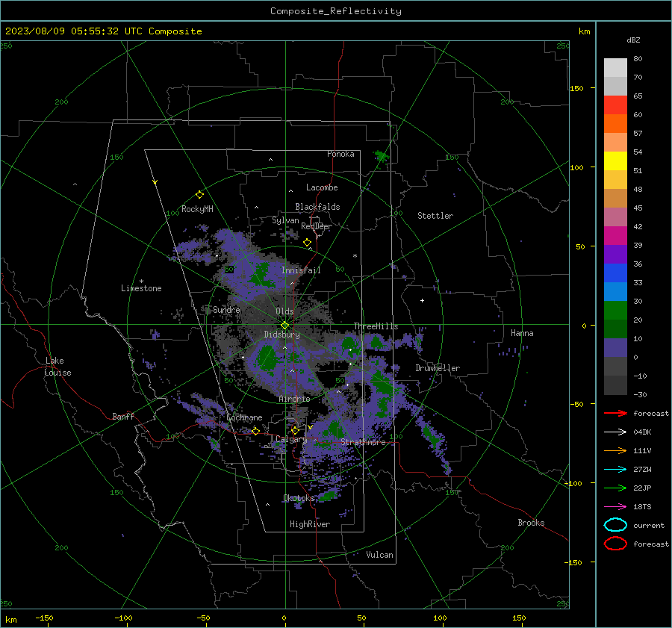672x628 pixels.
Task: Click the yellow diamond marker near RedDeer
Action: pyautogui.click(x=308, y=243)
